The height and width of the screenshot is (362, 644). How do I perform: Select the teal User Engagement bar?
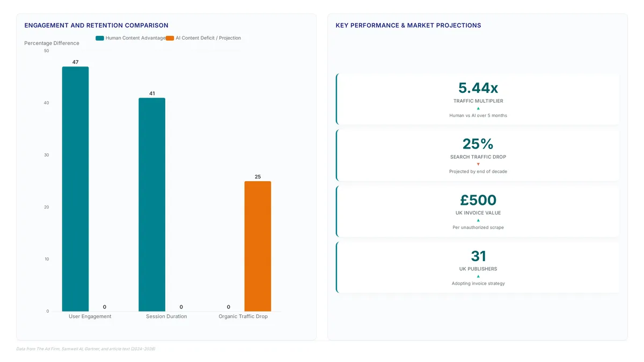(x=75, y=189)
